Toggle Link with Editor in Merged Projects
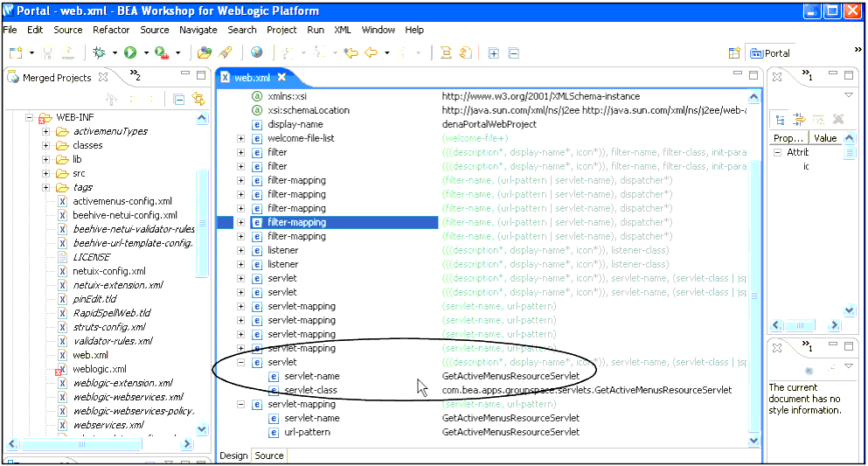 [x=198, y=100]
